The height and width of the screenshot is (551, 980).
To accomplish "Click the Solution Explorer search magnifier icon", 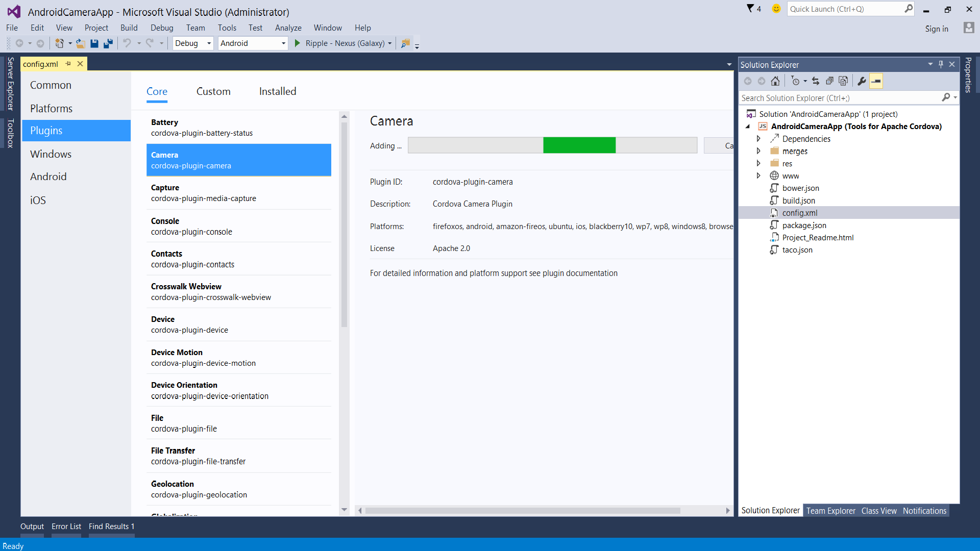I will 946,97.
